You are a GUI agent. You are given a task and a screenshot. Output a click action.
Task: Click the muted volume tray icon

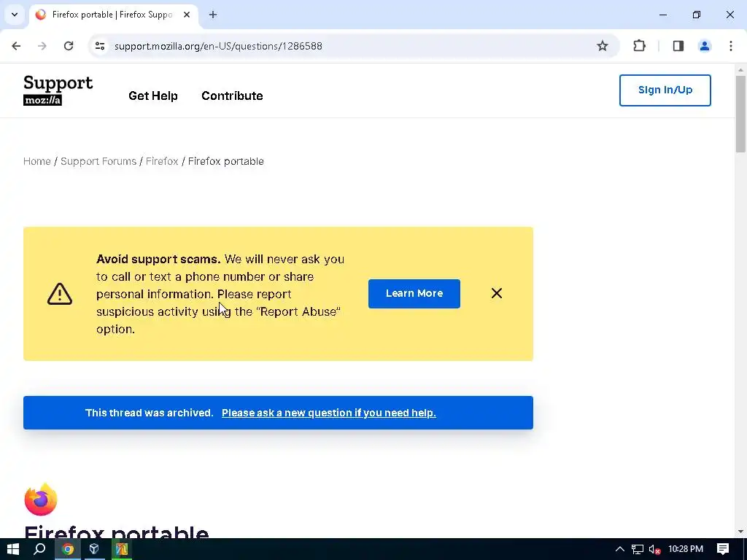[654, 550]
